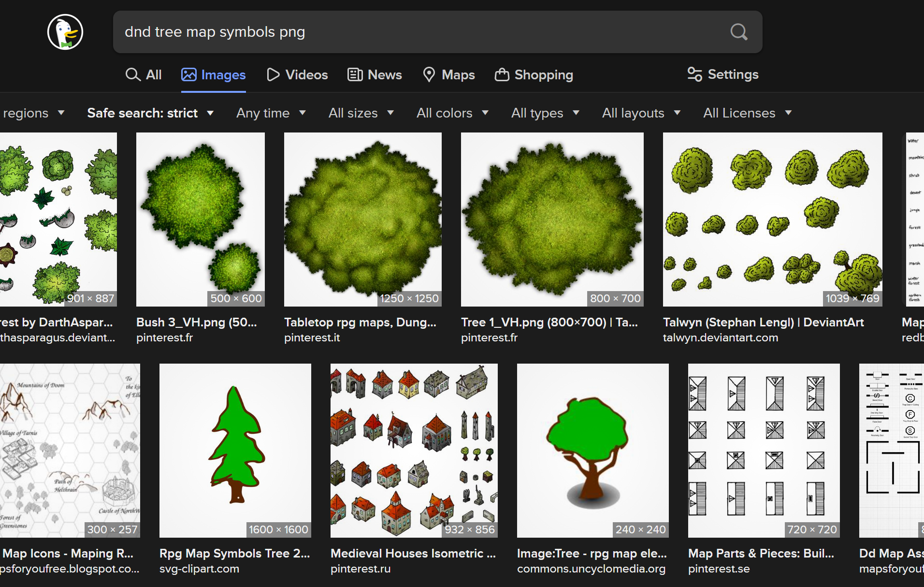Click the Tree 1_VH.png (800×700) title link
The width and height of the screenshot is (924, 587).
549,322
